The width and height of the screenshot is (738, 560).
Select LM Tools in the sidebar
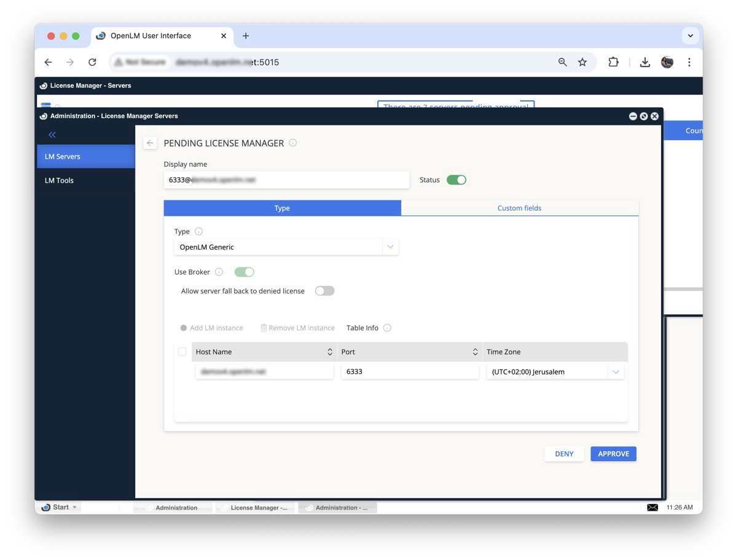pos(60,181)
